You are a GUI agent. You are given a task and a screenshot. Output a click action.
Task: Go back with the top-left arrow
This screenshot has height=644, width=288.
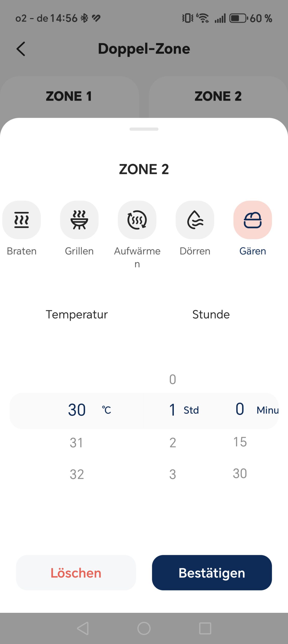click(x=21, y=49)
